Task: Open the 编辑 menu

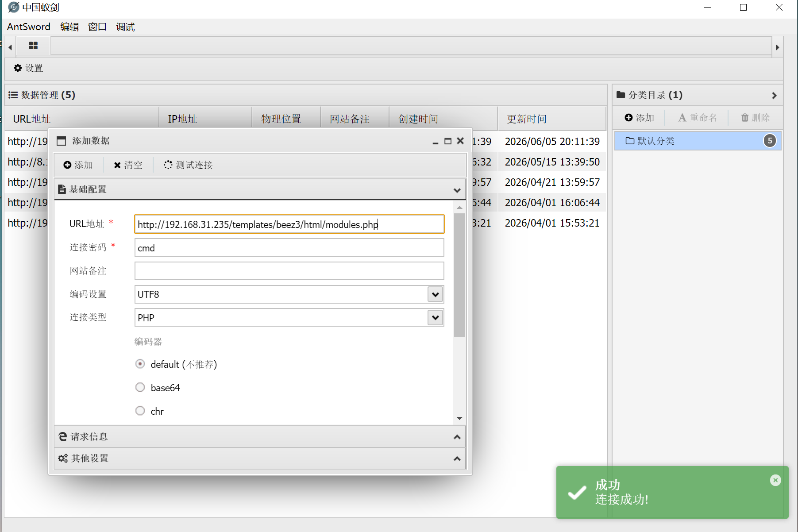Action: (x=69, y=27)
